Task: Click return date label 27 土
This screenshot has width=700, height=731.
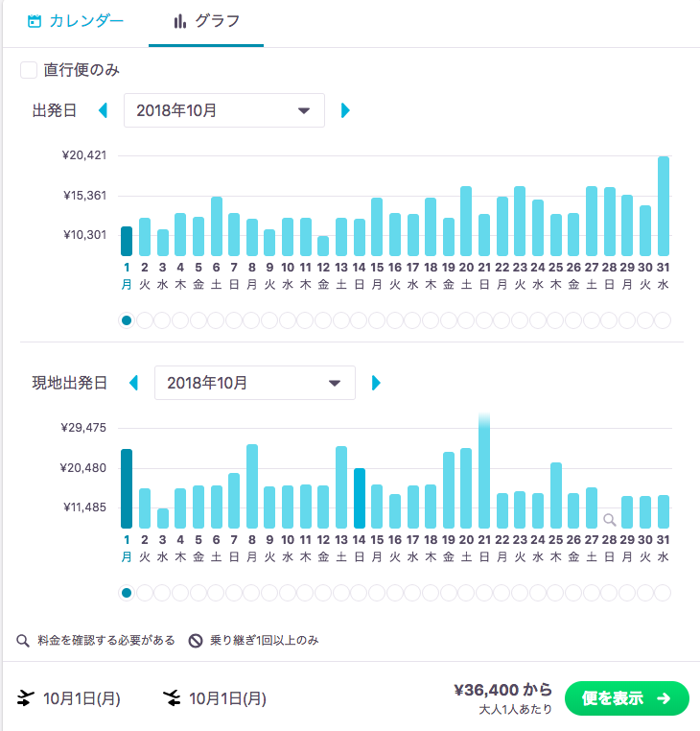Action: [x=592, y=548]
